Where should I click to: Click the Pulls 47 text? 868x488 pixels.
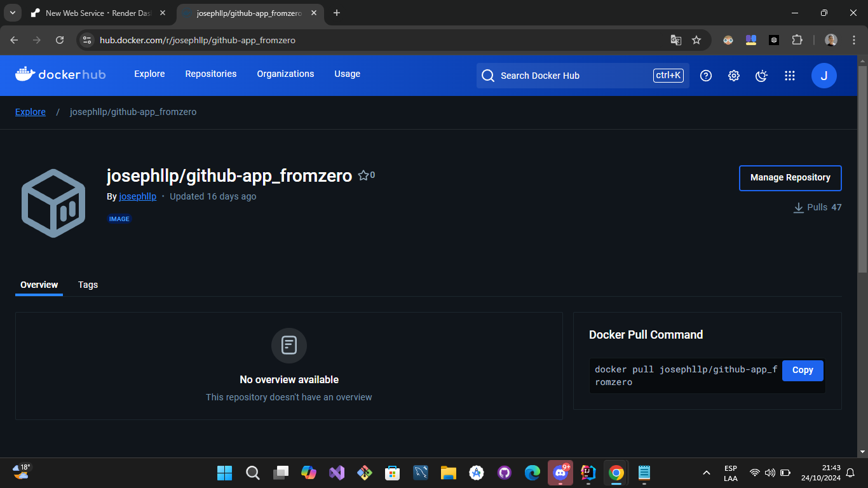coord(824,207)
